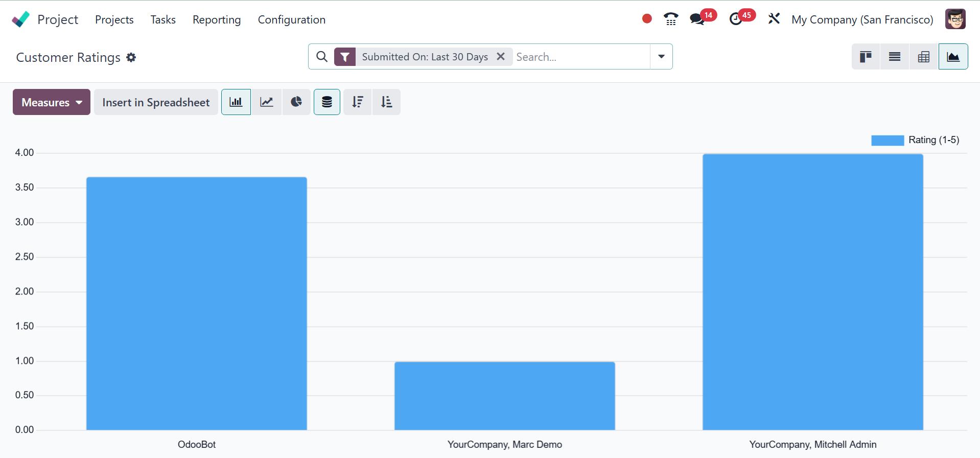Open the VoIP phone dialer icon

click(x=671, y=19)
